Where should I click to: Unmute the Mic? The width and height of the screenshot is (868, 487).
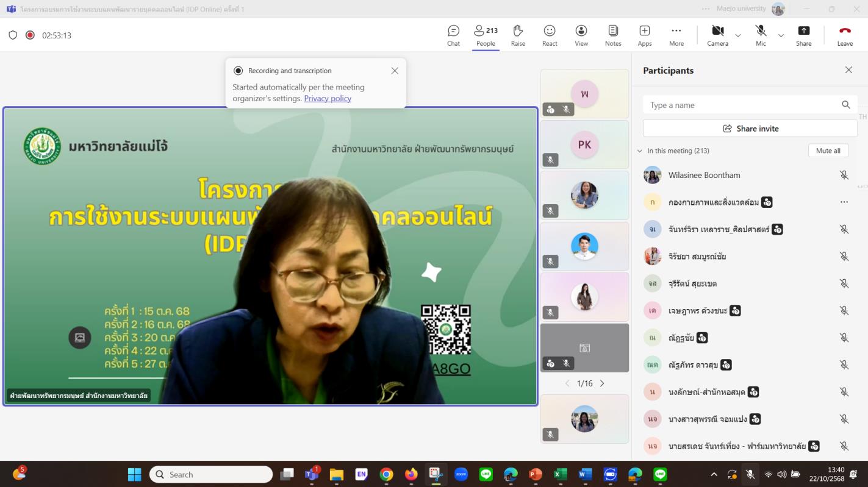coord(761,35)
